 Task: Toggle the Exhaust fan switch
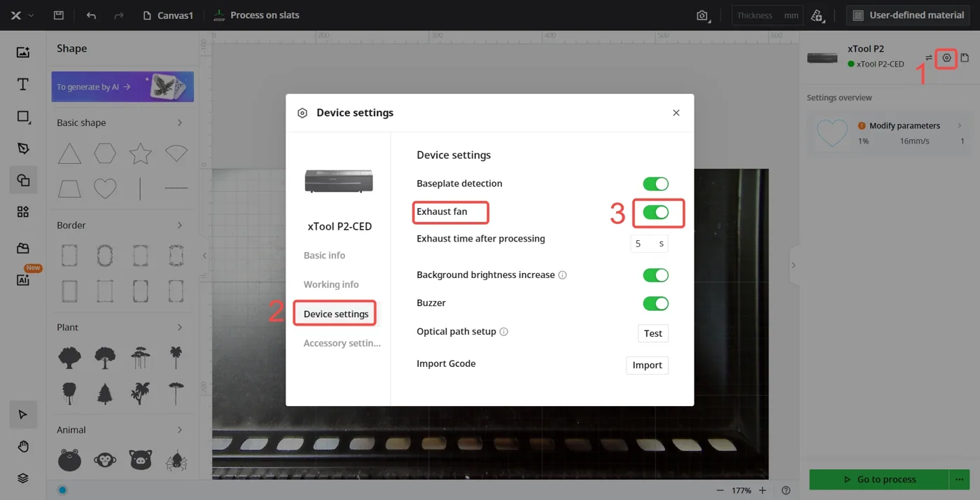[656, 212]
